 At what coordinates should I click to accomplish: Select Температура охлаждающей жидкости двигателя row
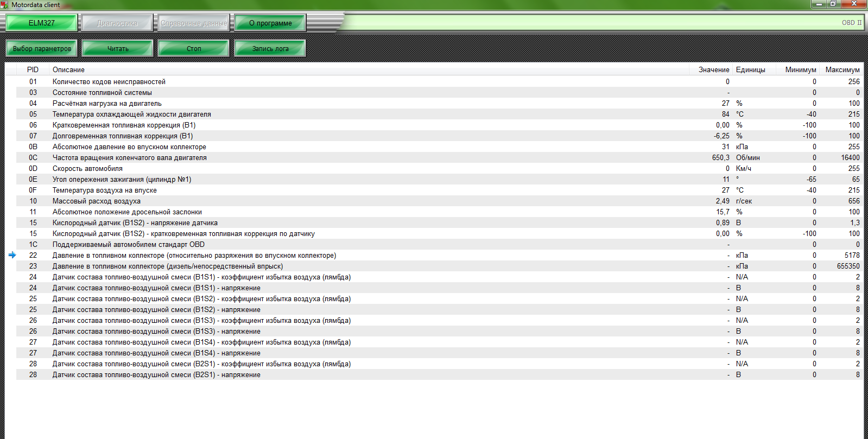coord(440,114)
